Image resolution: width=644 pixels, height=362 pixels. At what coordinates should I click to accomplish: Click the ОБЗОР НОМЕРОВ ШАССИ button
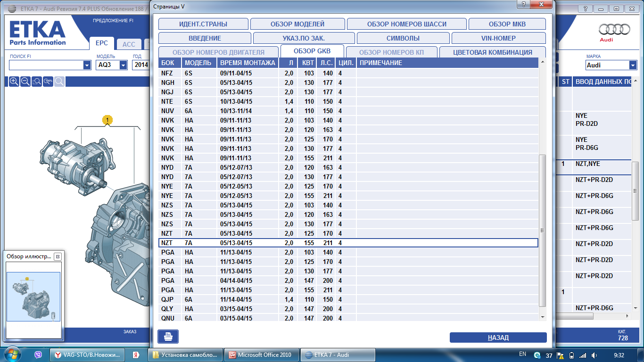pos(407,24)
